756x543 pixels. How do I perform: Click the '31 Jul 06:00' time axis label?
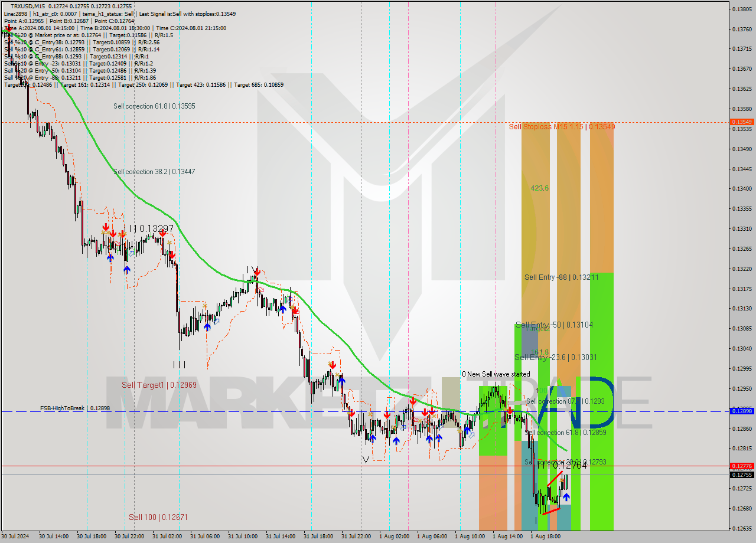click(205, 537)
